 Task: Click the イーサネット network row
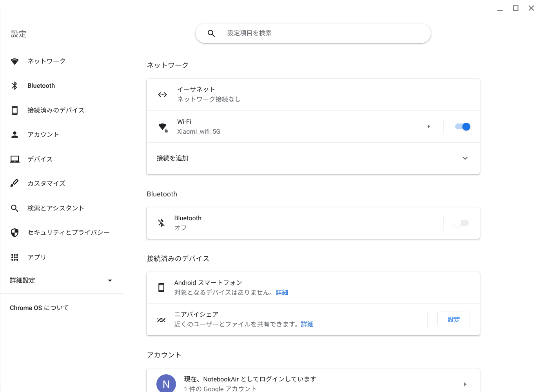pyautogui.click(x=313, y=94)
